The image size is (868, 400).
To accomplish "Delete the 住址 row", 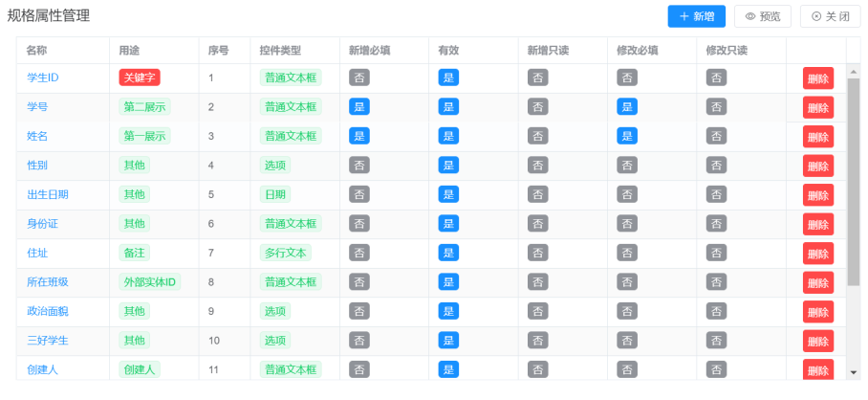I will click(818, 254).
